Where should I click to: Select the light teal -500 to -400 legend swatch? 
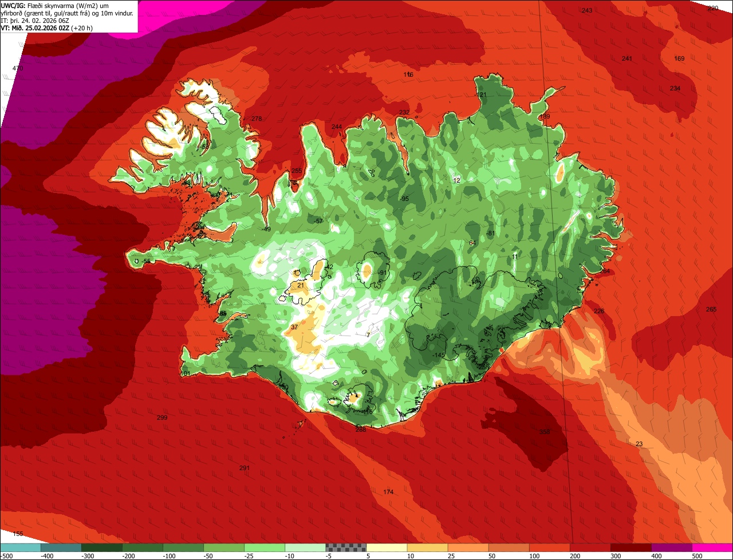(21, 548)
